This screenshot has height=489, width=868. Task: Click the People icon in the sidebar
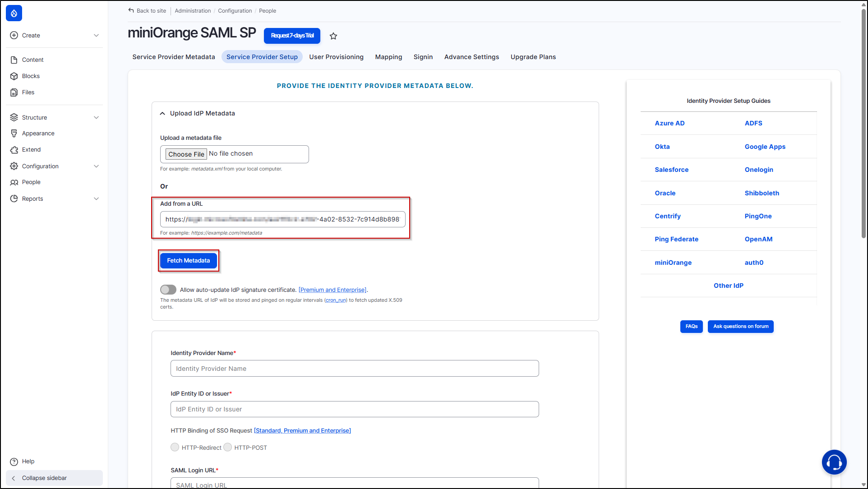[x=14, y=182]
